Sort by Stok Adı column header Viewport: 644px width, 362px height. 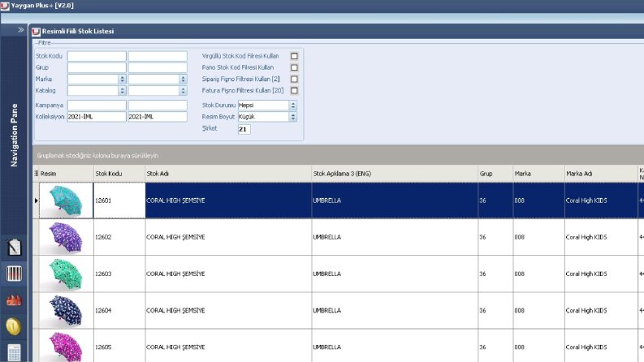click(x=228, y=174)
